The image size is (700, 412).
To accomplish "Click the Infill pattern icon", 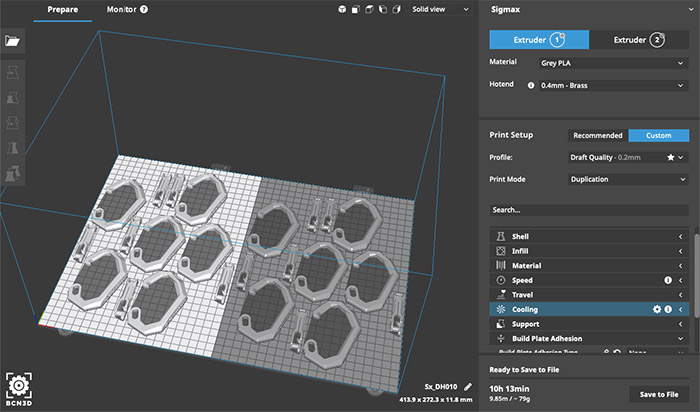I will click(501, 251).
